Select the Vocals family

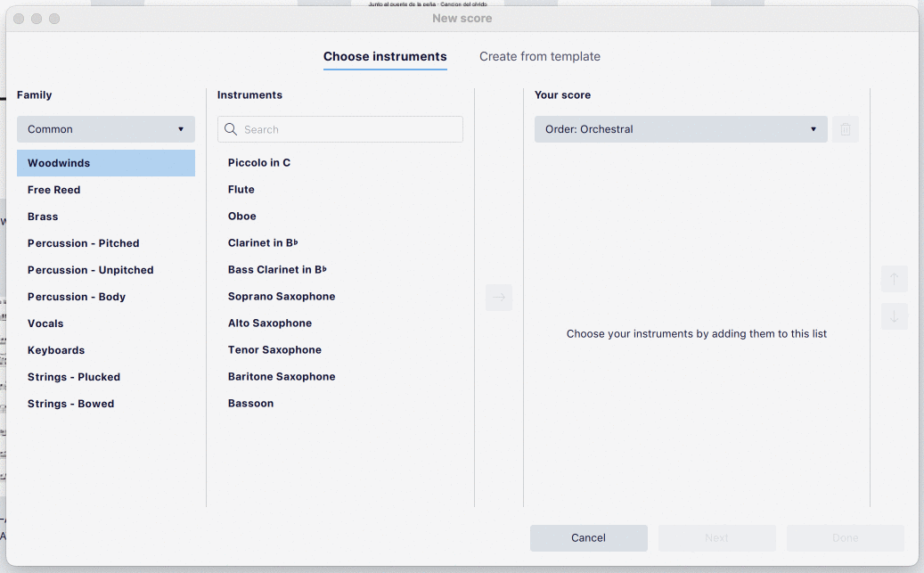click(x=45, y=323)
